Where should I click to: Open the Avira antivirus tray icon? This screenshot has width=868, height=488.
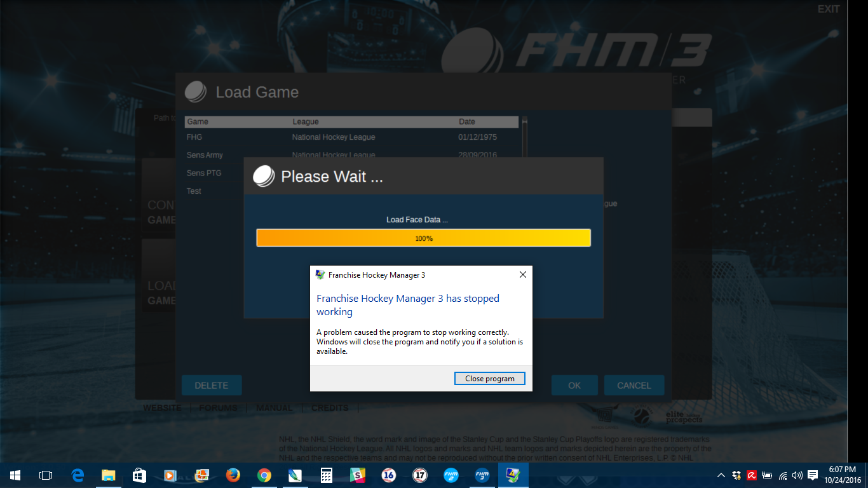pyautogui.click(x=752, y=475)
